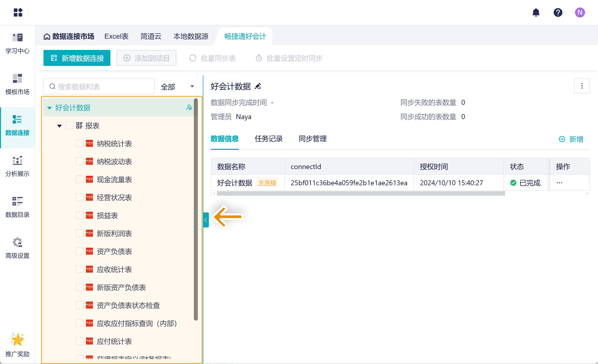Open the 全部 filter dropdown
This screenshot has height=364, width=598.
[177, 87]
